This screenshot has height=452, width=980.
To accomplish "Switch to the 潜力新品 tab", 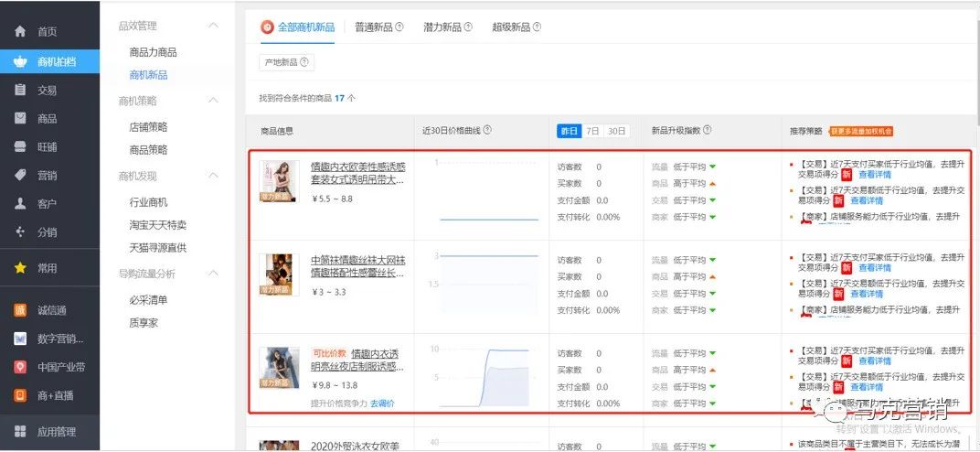I will pyautogui.click(x=442, y=27).
